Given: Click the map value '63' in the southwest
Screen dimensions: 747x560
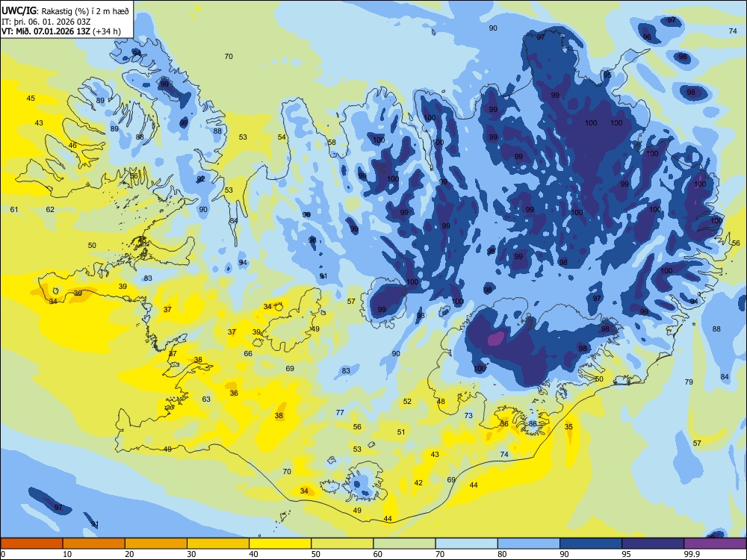Looking at the screenshot, I should [x=206, y=399].
